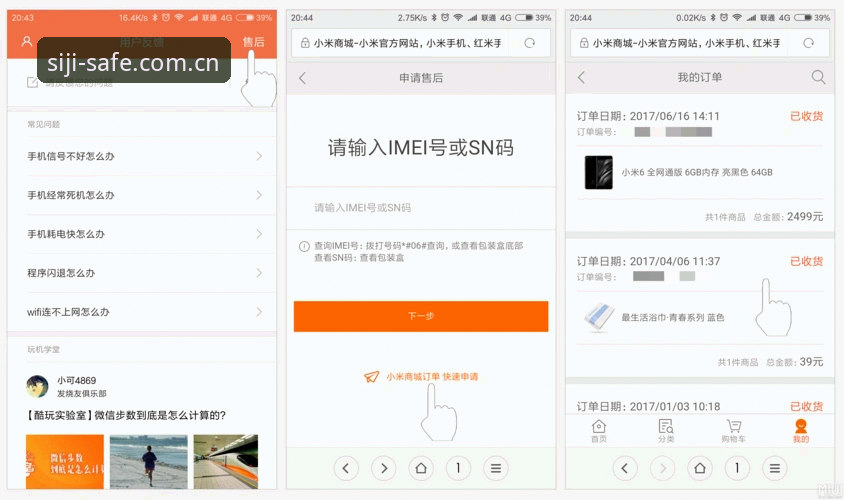Switch to the 分类 tab
The width and height of the screenshot is (844, 500).
(x=666, y=431)
